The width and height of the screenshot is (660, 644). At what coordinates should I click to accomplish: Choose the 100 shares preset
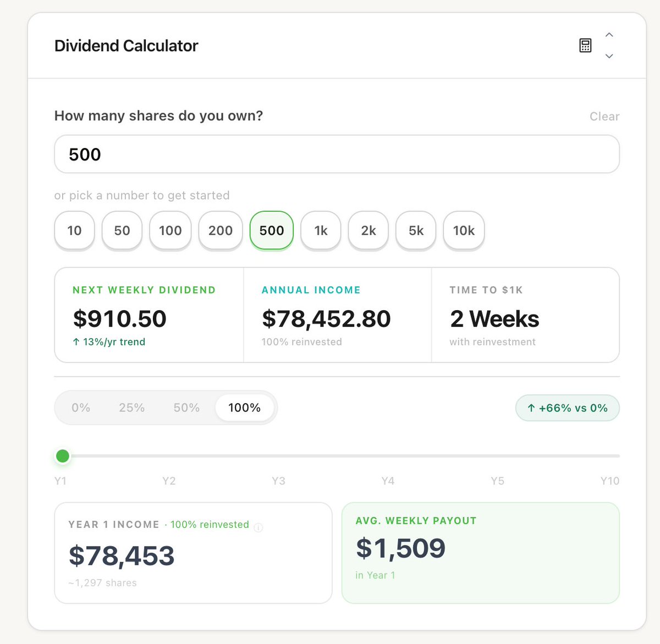coord(170,230)
